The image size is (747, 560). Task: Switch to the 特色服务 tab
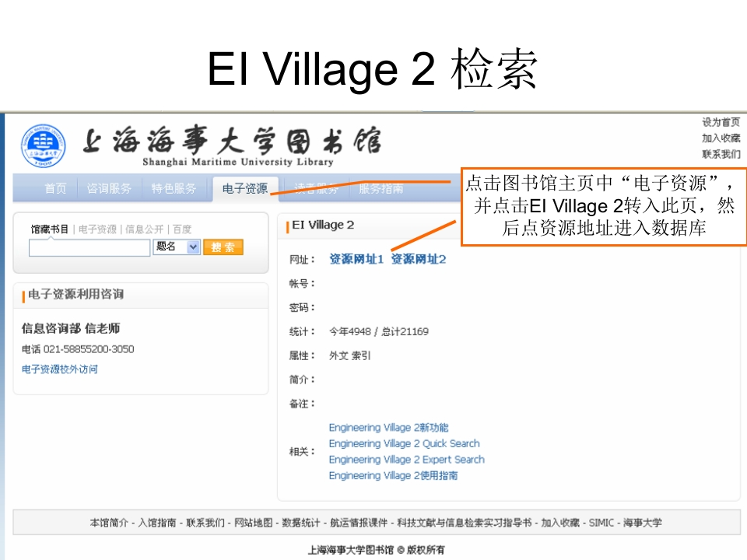(x=174, y=188)
